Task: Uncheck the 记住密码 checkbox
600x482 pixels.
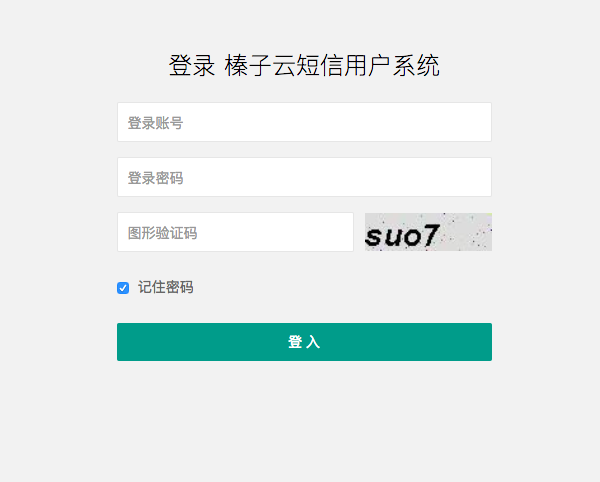Action: click(x=123, y=288)
